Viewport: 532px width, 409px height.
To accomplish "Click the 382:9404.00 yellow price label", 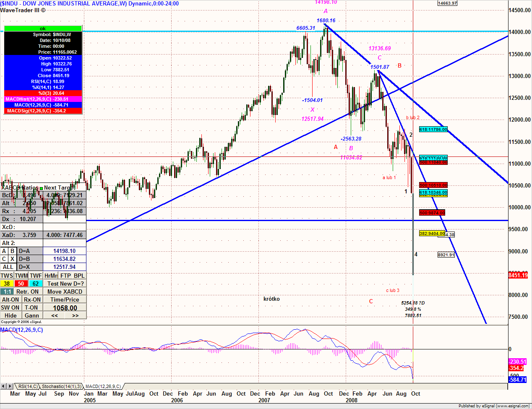I will [x=432, y=233].
